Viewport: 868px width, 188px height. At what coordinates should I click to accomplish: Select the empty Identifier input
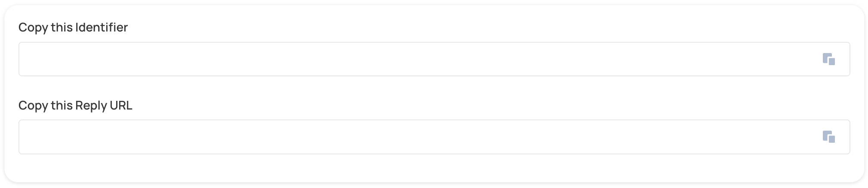pyautogui.click(x=413, y=59)
